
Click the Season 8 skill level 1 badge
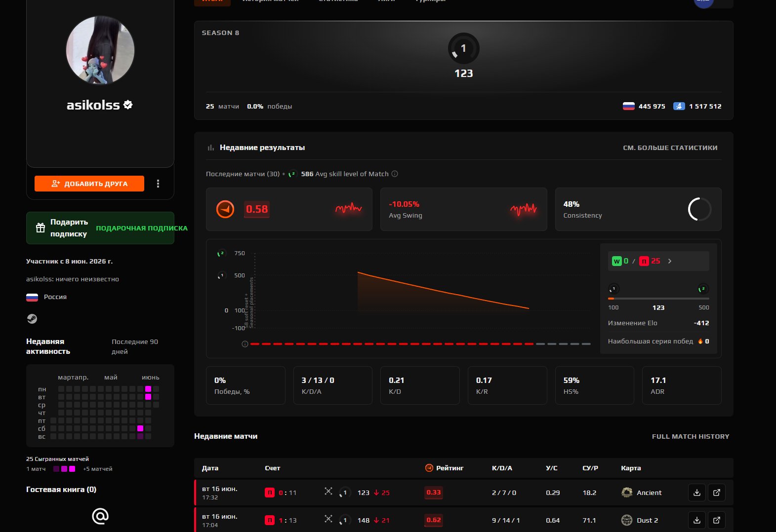point(463,48)
